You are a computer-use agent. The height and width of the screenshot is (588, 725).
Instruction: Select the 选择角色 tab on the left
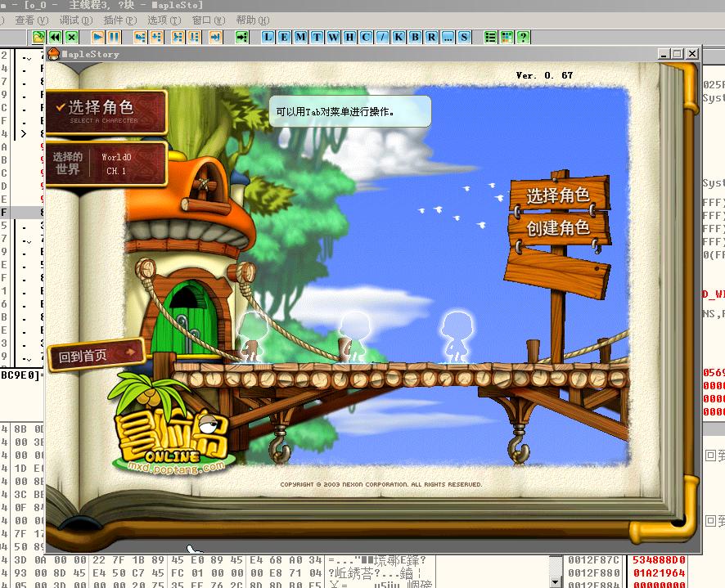tap(106, 112)
